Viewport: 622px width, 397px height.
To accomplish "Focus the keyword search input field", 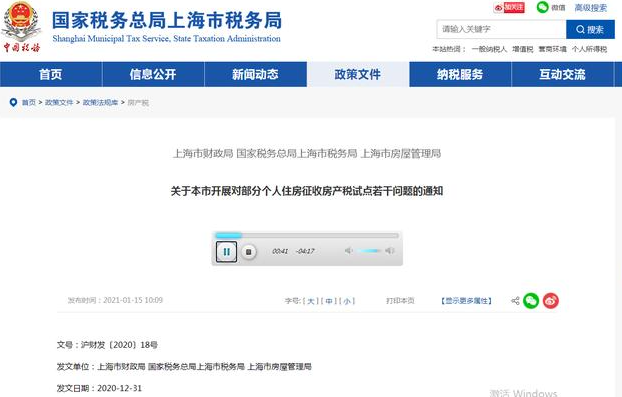I will [x=501, y=29].
